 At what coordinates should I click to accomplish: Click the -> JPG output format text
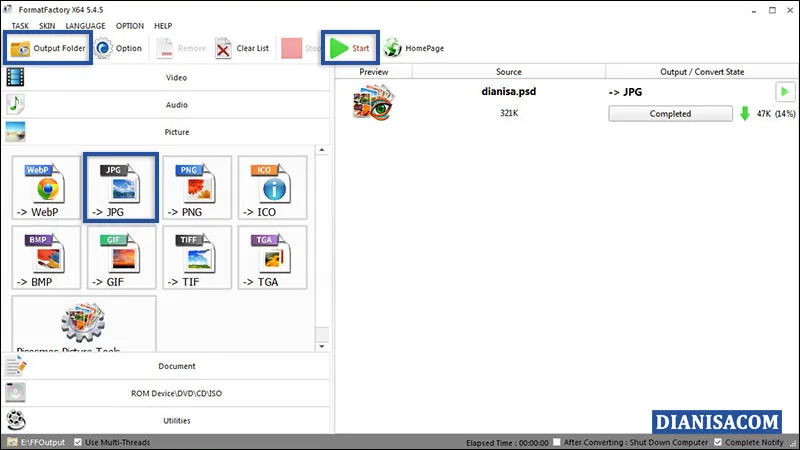(625, 92)
